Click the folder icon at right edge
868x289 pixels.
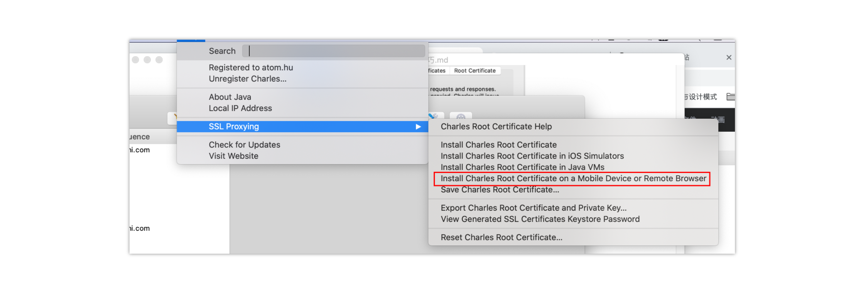730,97
